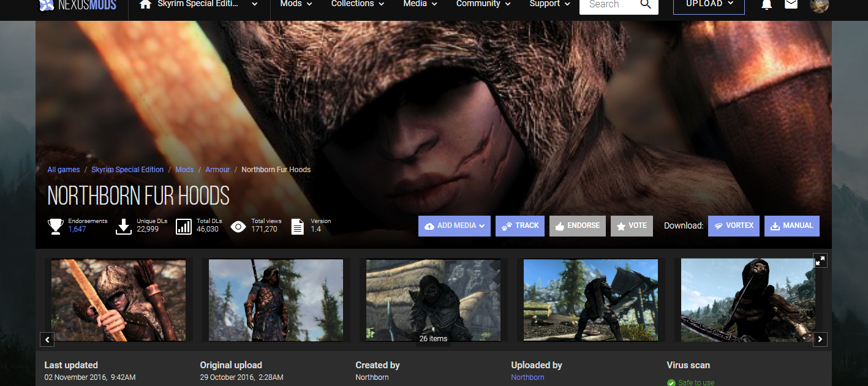Open the archer with bow thumbnail
868x386 pixels.
tap(118, 300)
